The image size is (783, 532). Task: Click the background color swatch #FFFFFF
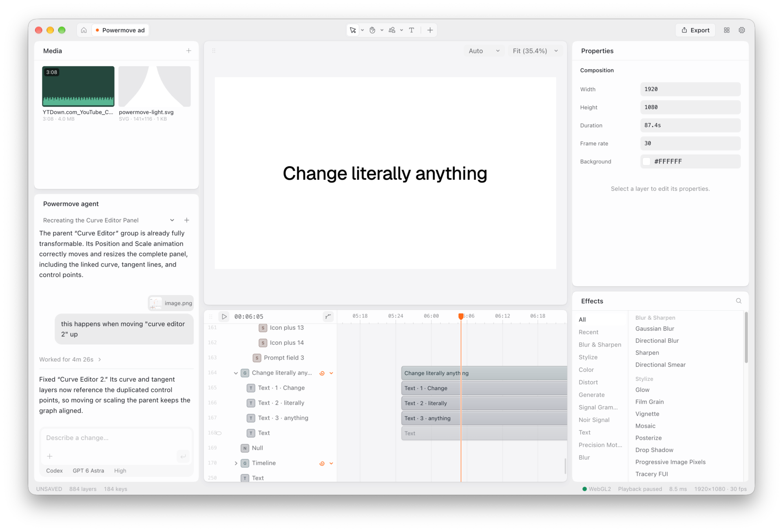(x=646, y=161)
